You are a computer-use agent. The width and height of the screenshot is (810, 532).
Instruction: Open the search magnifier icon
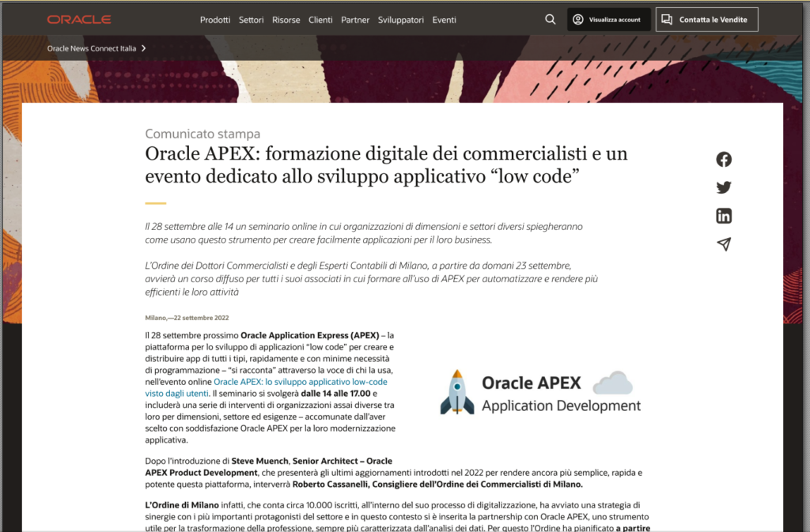click(551, 20)
